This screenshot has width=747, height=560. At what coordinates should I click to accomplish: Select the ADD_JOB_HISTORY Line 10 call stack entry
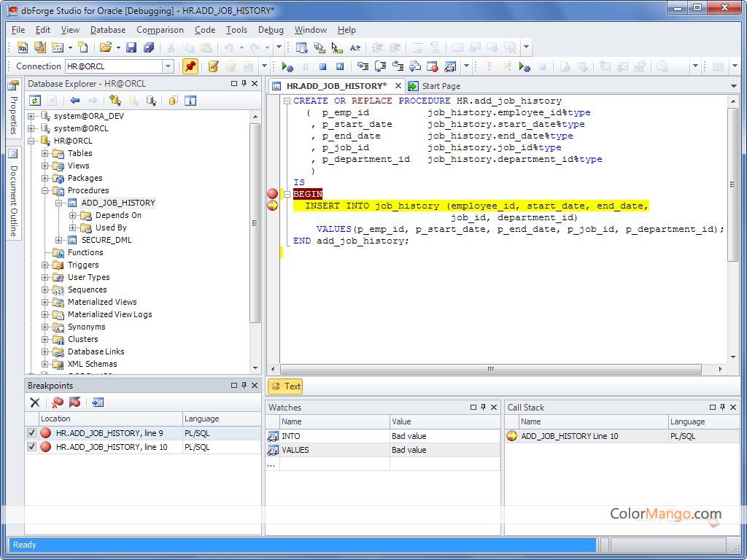coord(569,436)
